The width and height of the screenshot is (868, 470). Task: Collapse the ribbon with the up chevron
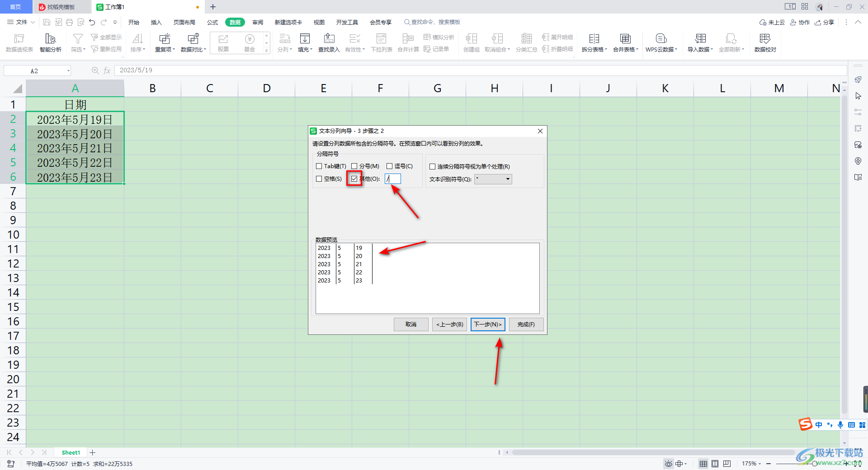click(x=858, y=22)
